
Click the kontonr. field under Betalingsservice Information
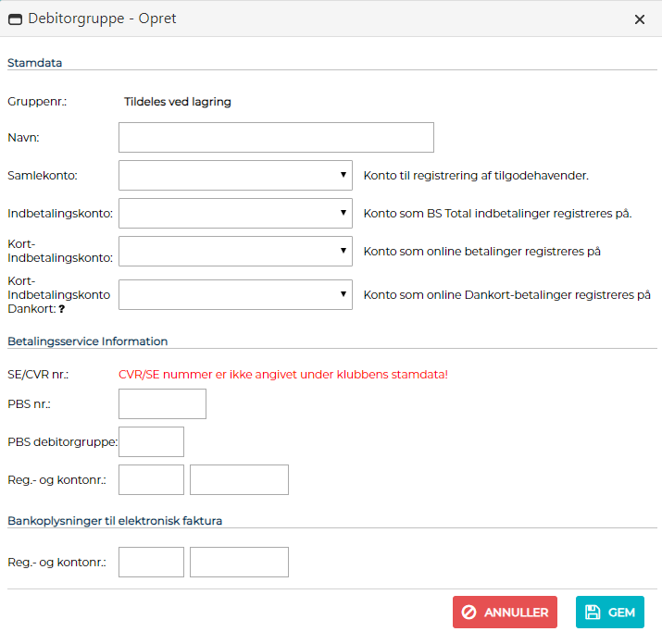click(239, 479)
